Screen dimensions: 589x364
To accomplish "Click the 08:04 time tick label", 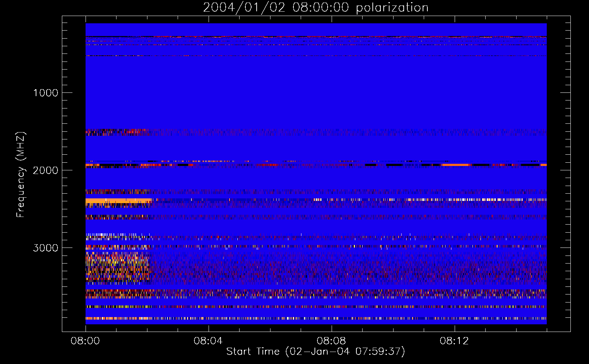I will (208, 341).
